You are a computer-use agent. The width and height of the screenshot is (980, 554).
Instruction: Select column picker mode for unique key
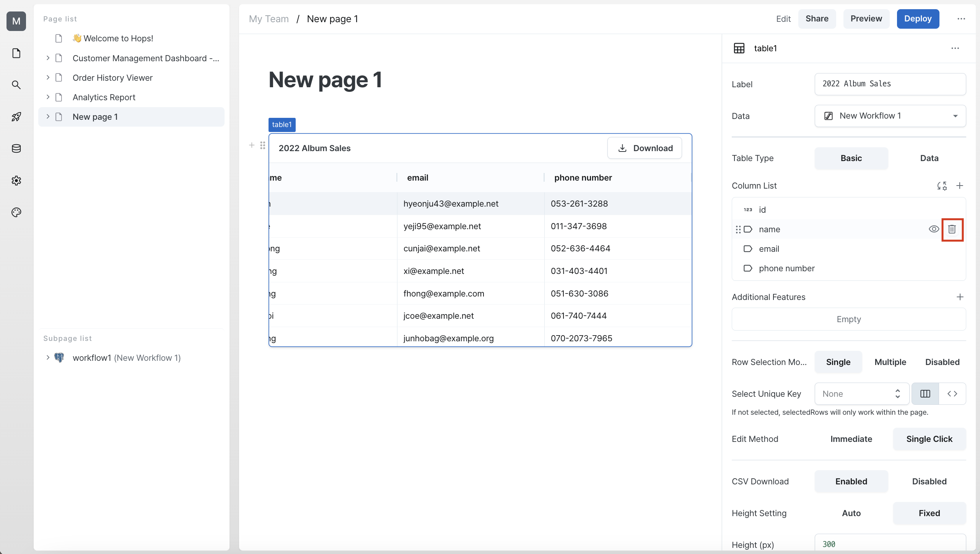click(x=925, y=394)
